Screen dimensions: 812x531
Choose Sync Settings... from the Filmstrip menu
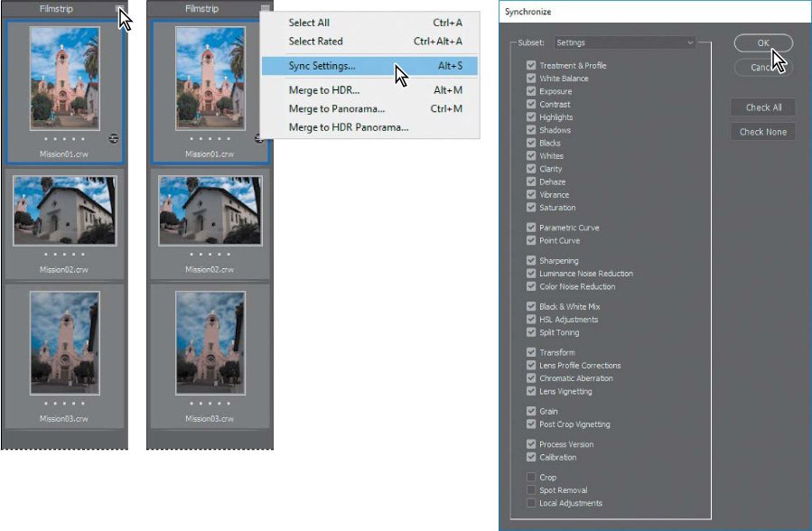tap(369, 66)
